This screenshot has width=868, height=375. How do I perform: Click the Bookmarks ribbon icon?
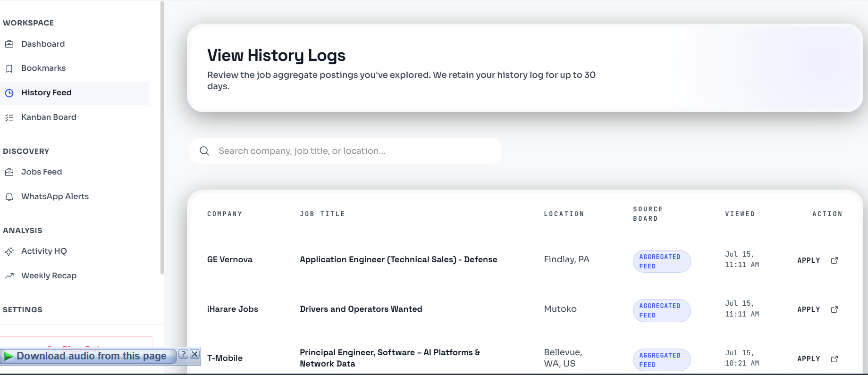pos(9,68)
